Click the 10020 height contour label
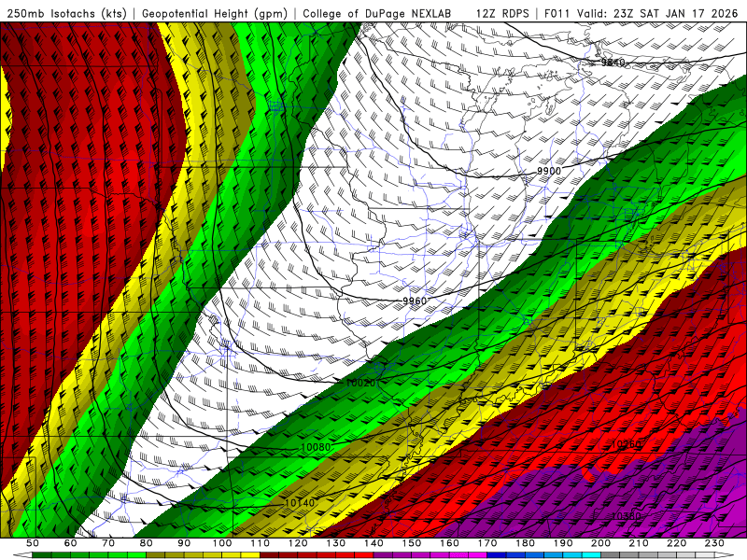This screenshot has width=747, height=560. (x=360, y=383)
